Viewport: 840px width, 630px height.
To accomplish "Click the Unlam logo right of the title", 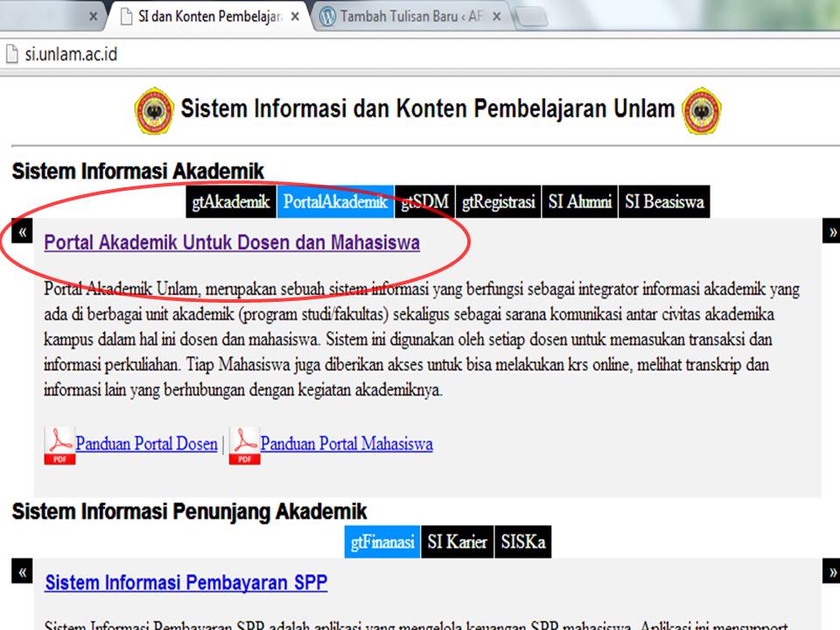I will [x=702, y=111].
